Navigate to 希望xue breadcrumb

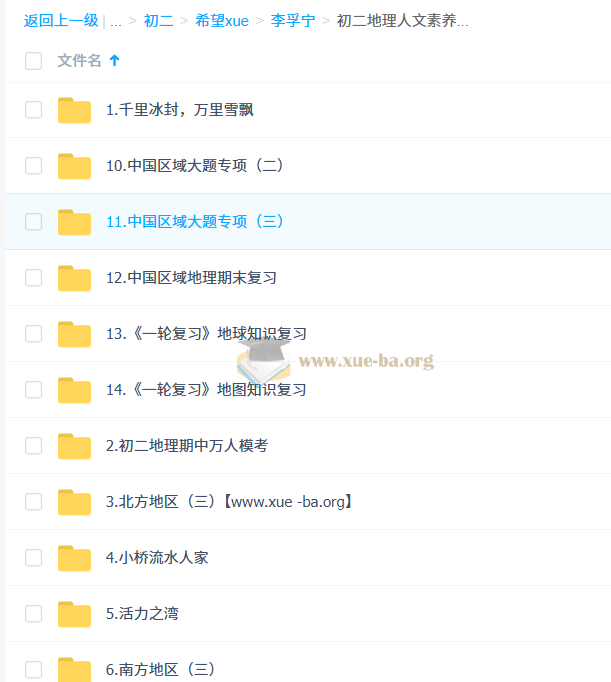(222, 20)
